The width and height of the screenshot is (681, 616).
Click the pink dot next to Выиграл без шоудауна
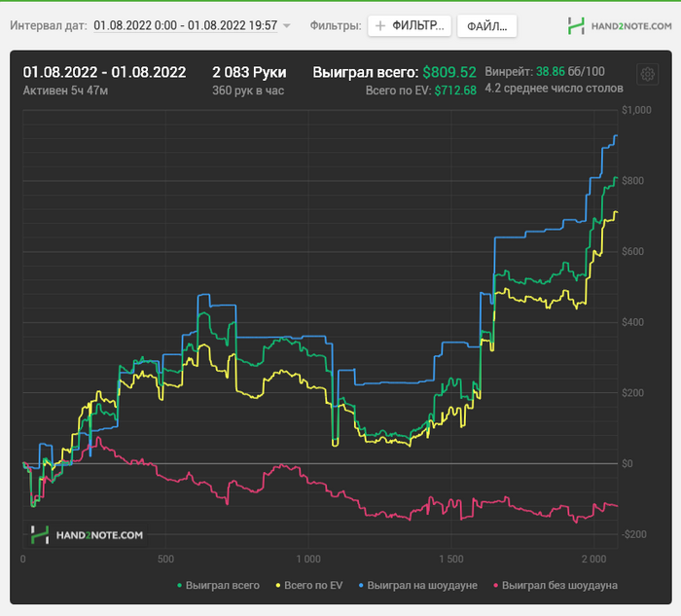tap(496, 586)
